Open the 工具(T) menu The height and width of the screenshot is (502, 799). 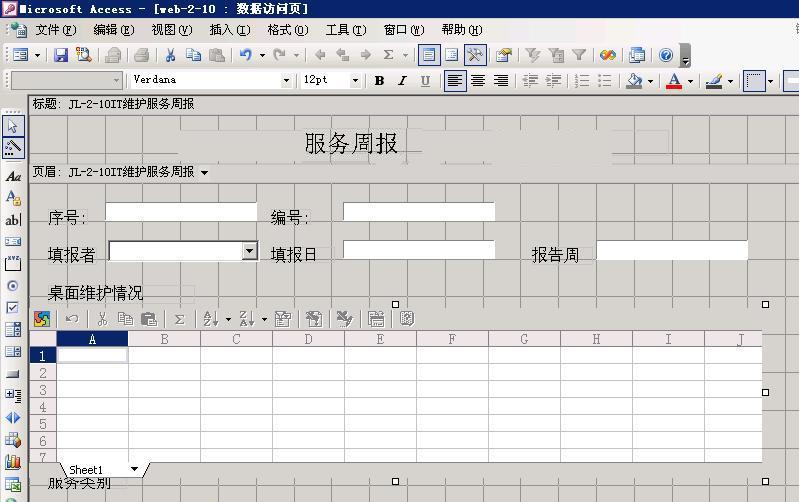[x=346, y=30]
